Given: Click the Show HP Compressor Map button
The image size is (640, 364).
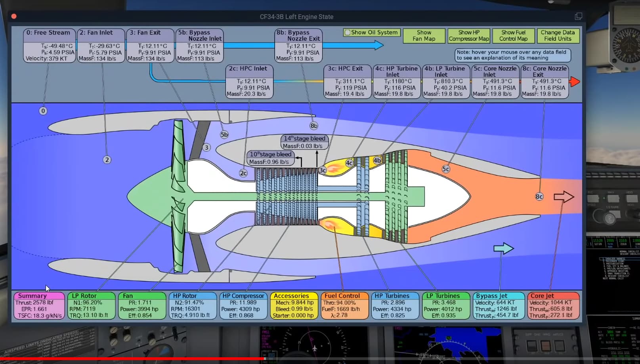Looking at the screenshot, I should (469, 36).
